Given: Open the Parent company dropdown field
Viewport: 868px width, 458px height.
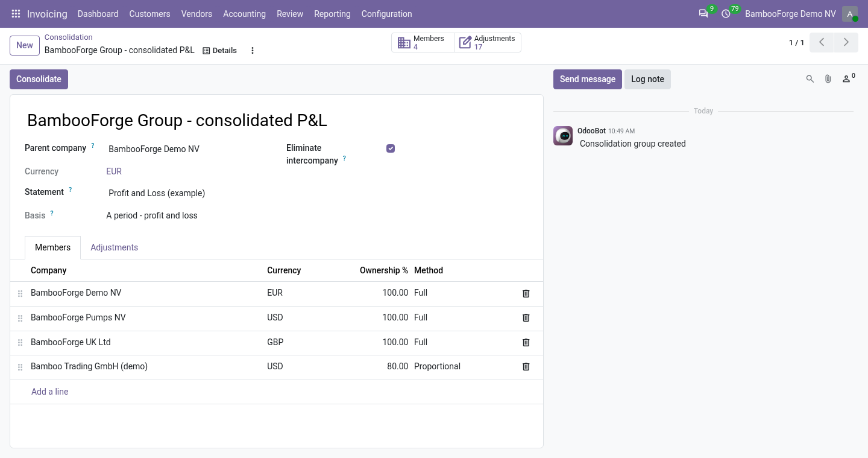Looking at the screenshot, I should (188, 149).
